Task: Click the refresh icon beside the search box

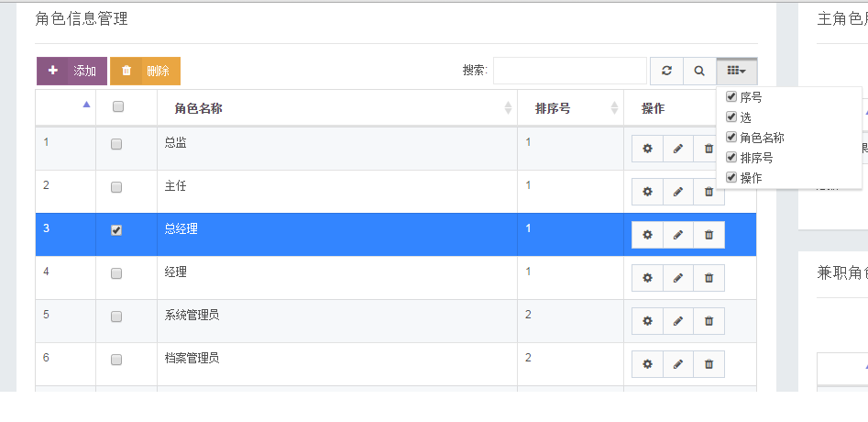Action: click(666, 71)
